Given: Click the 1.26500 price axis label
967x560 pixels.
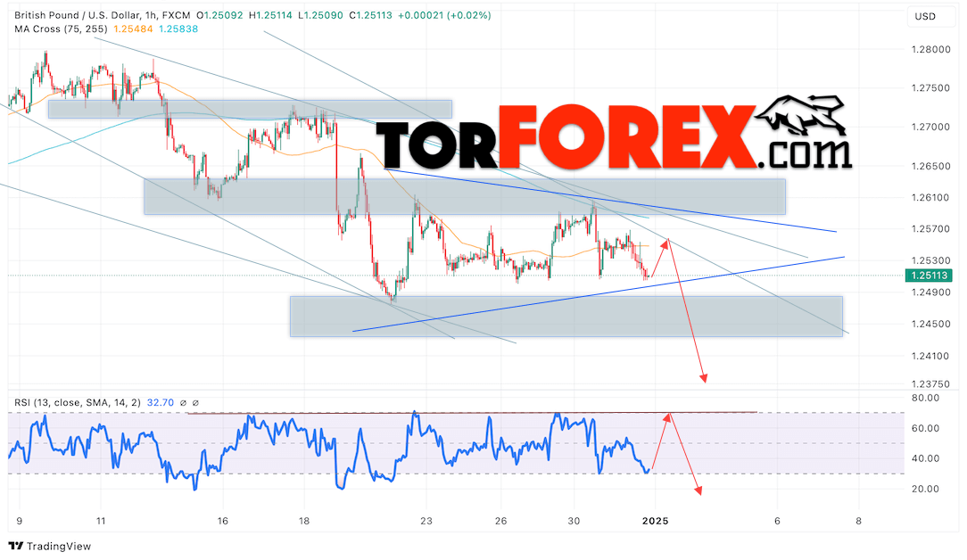Looking at the screenshot, I should [930, 166].
